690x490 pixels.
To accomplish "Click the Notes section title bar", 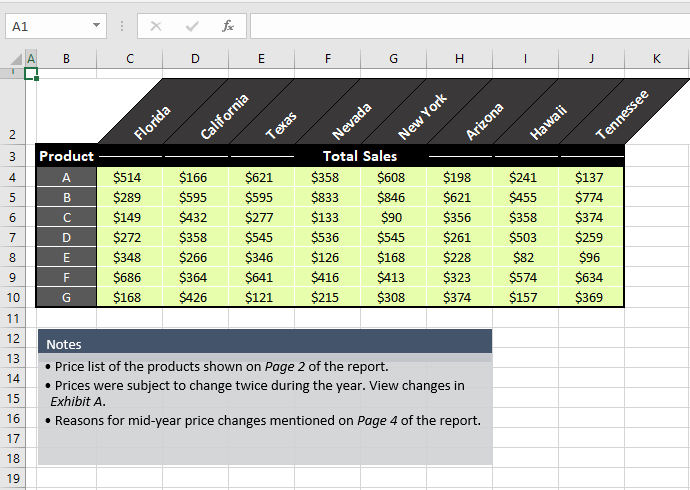I will pyautogui.click(x=265, y=343).
